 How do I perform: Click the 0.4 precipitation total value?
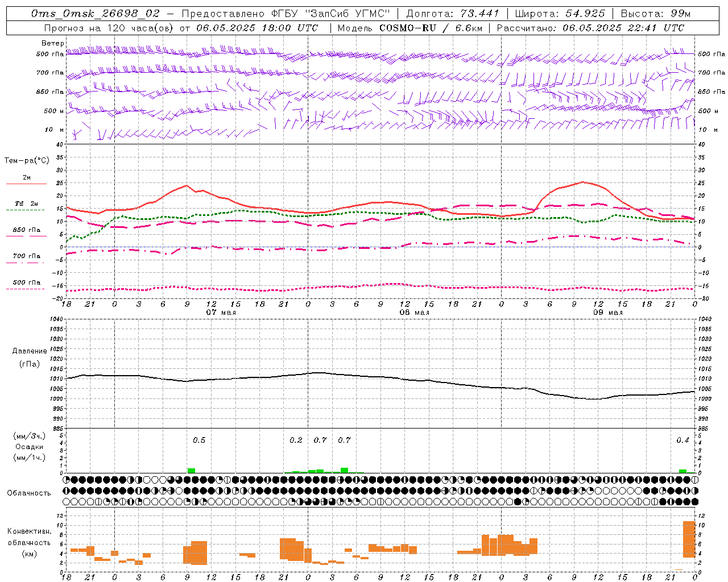tap(682, 440)
